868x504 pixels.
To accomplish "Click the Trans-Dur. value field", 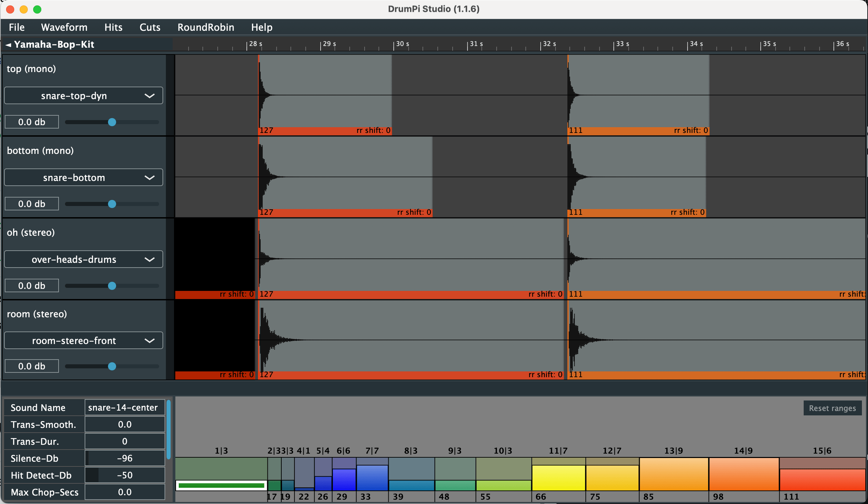I will pyautogui.click(x=124, y=441).
